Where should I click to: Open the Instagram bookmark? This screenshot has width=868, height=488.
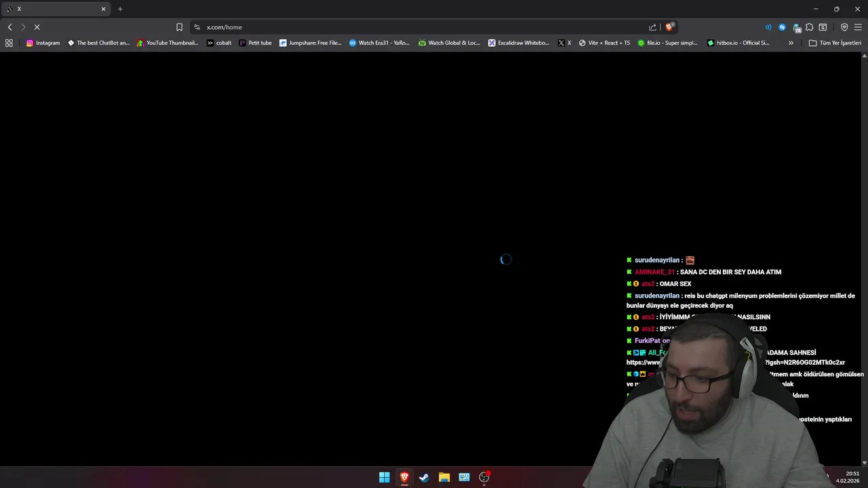coord(43,43)
